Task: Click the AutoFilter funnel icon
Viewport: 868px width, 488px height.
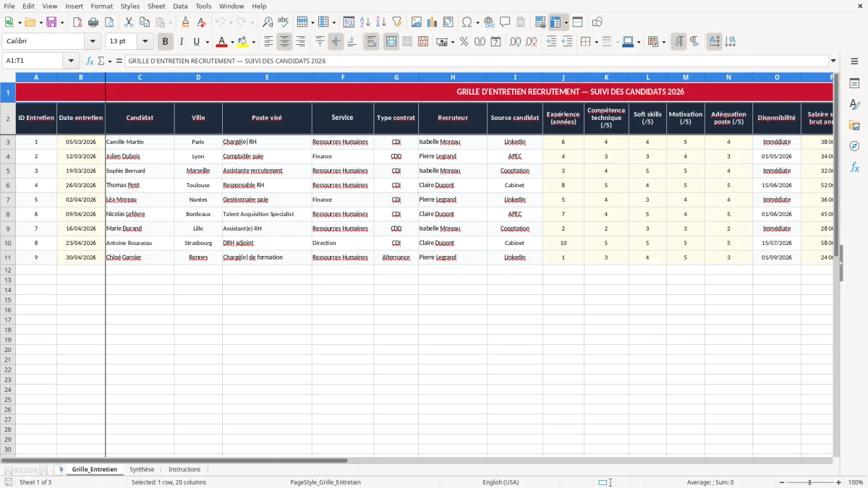Action: point(396,22)
